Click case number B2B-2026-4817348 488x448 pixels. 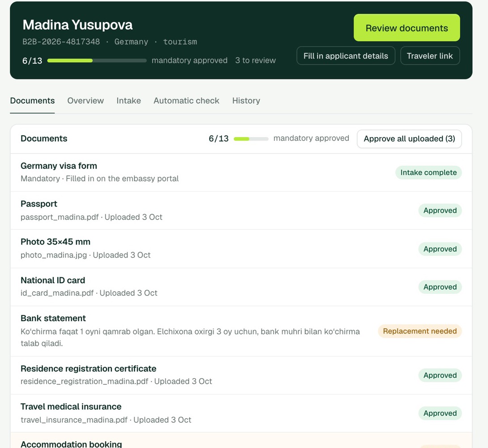pyautogui.click(x=61, y=42)
